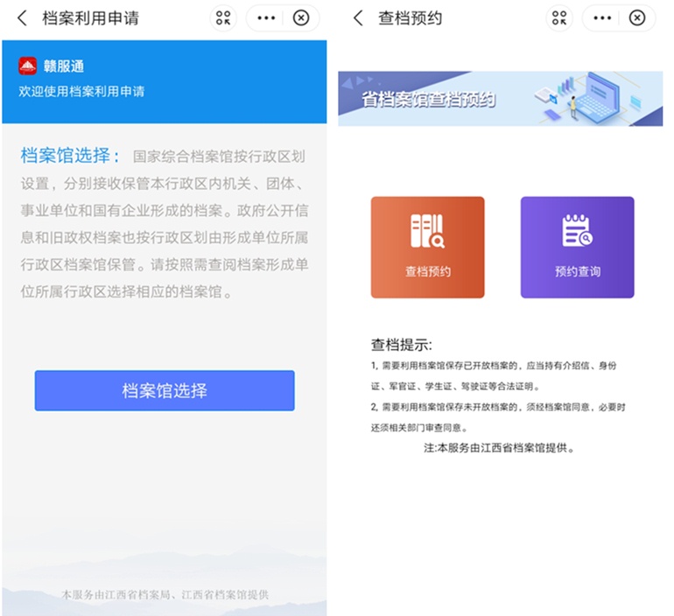Screen dimensions: 674x616
Task: Tap the back arrow beside 查档预约 title
Action: click(358, 17)
